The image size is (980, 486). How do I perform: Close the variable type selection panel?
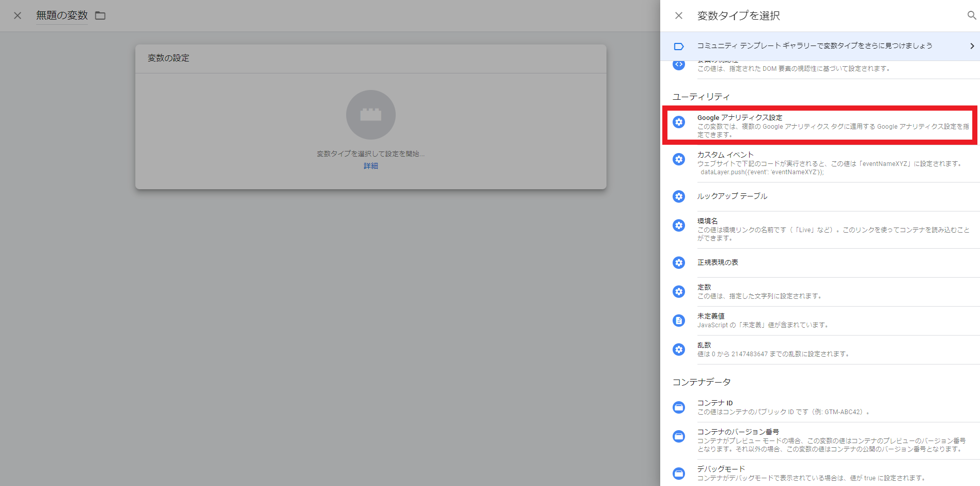click(x=679, y=16)
